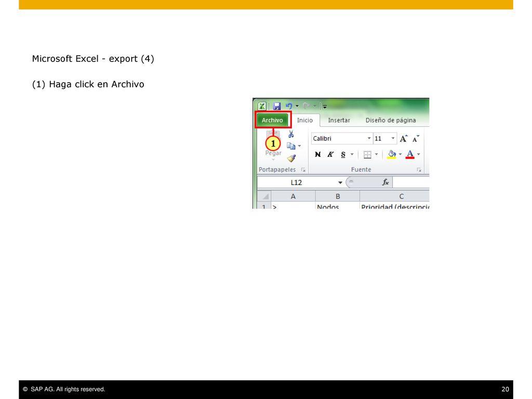
Task: Undo the last action with the blue arrow
Action: [x=289, y=106]
